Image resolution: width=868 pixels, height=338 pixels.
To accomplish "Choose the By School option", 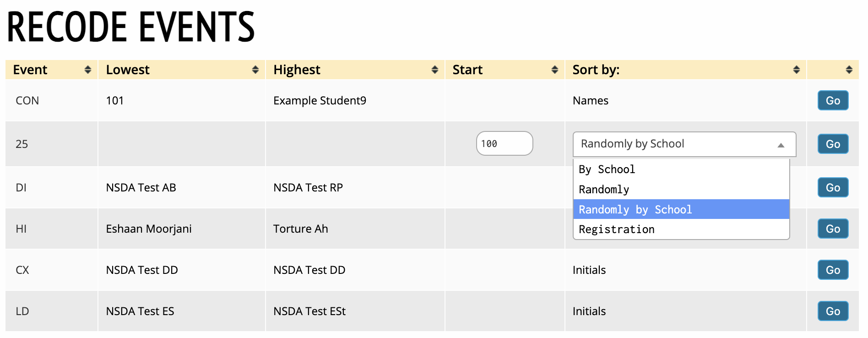I will 607,169.
